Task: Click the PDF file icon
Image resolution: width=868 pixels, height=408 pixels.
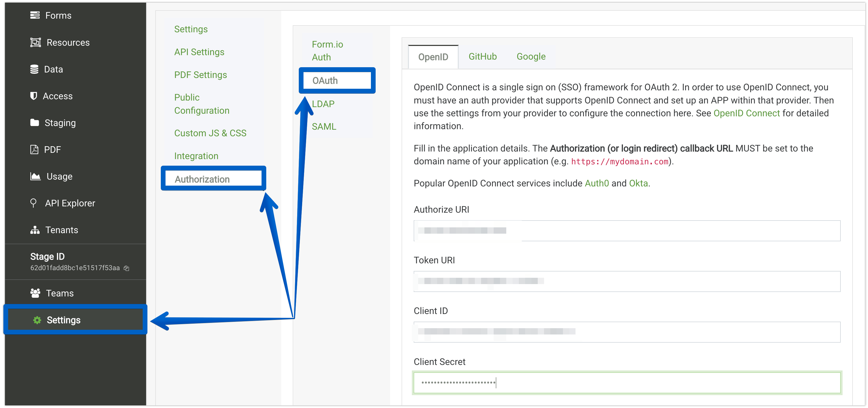Action: (34, 149)
